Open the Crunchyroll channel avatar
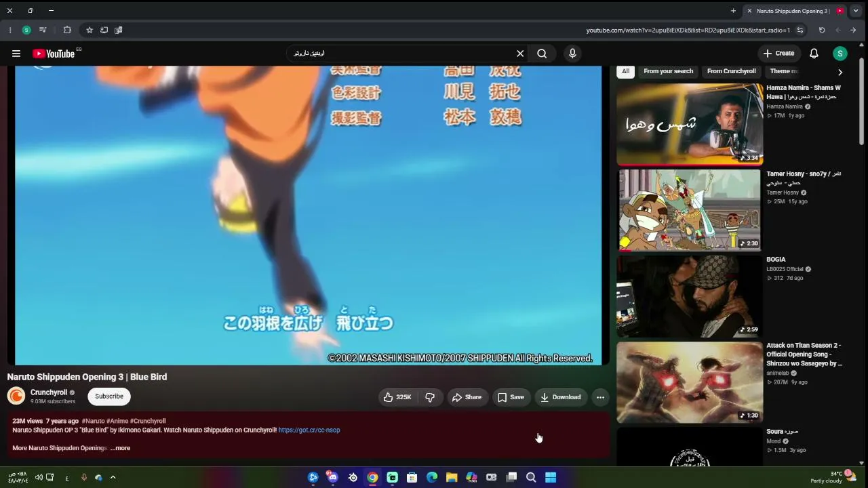The width and height of the screenshot is (868, 488). pyautogui.click(x=16, y=396)
